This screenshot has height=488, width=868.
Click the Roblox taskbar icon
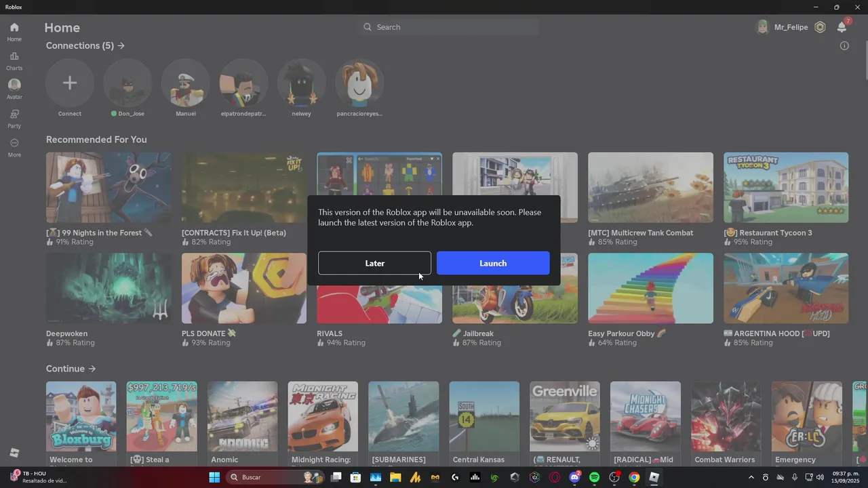(654, 477)
